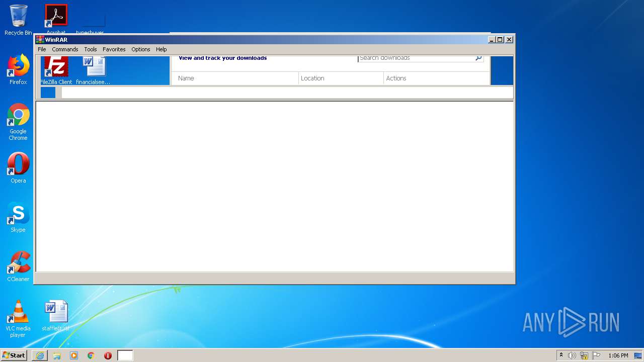Select the VLC media player shortcut

point(18,319)
